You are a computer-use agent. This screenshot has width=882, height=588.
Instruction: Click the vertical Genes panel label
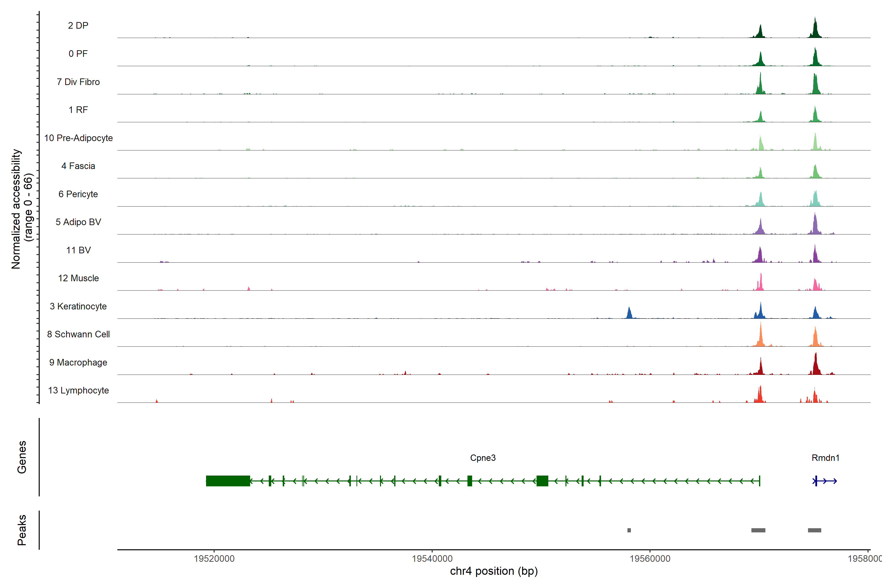click(22, 457)
